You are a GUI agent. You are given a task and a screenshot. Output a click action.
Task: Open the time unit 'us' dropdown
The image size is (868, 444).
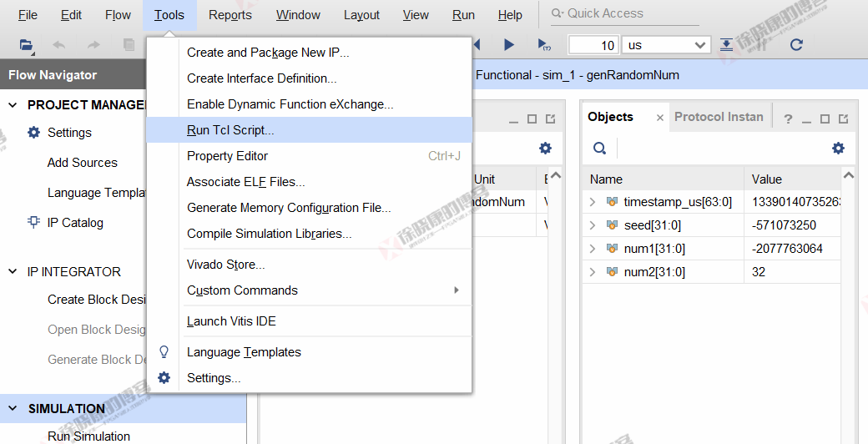[x=666, y=45]
